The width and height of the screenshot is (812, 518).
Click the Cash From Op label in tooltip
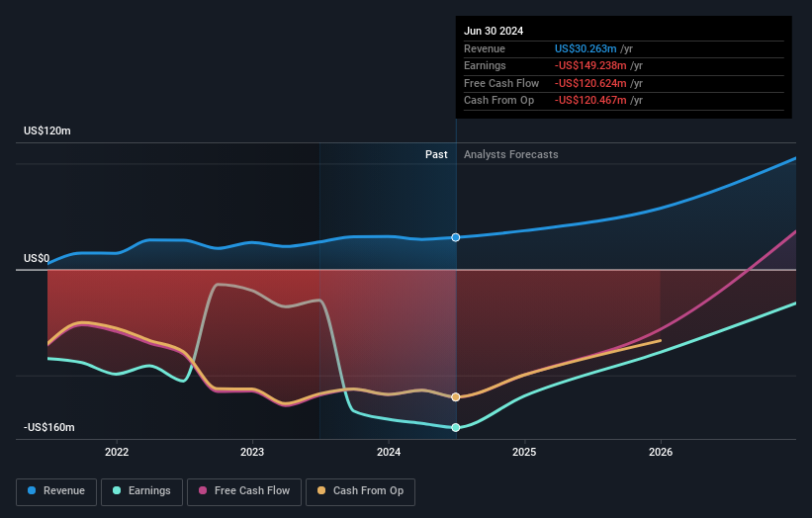(x=498, y=101)
